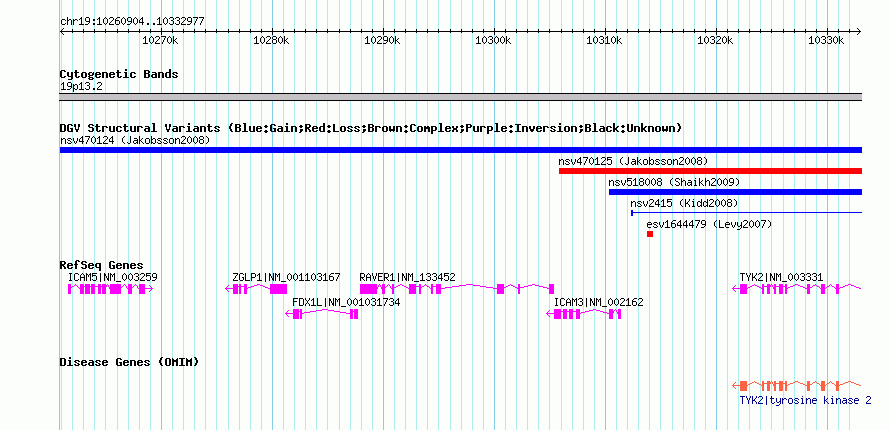890x430 pixels.
Task: Click the ICAM3 gene model glyph
Action: [584, 314]
